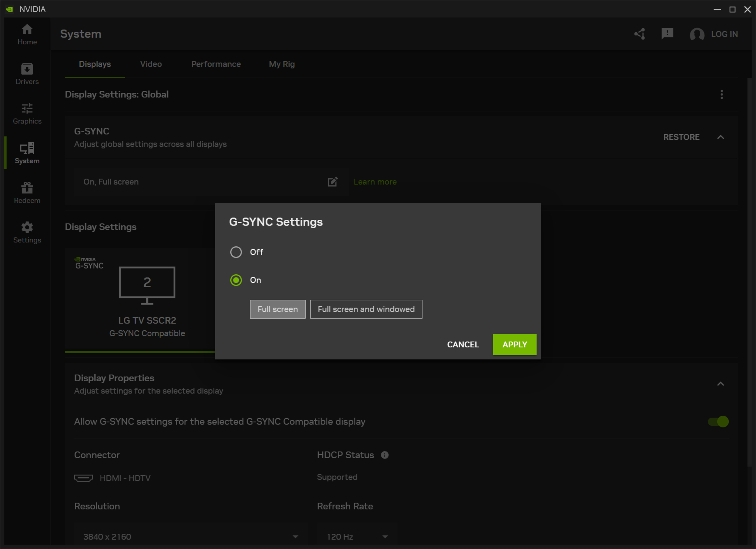This screenshot has height=549, width=756.
Task: Switch to the Performance tab
Action: [216, 64]
